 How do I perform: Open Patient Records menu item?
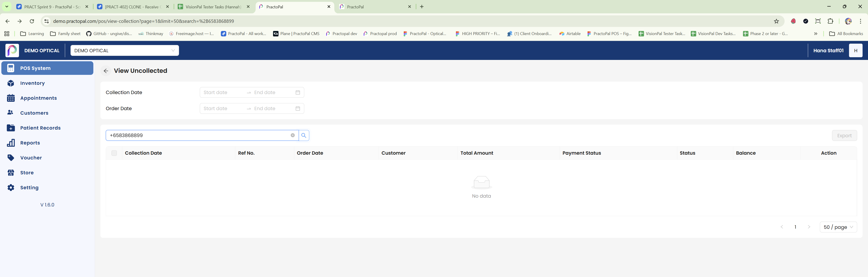40,128
